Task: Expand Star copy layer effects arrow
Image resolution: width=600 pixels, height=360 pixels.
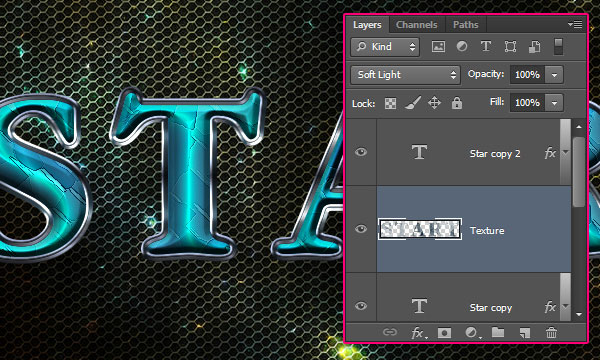Action: [x=566, y=306]
